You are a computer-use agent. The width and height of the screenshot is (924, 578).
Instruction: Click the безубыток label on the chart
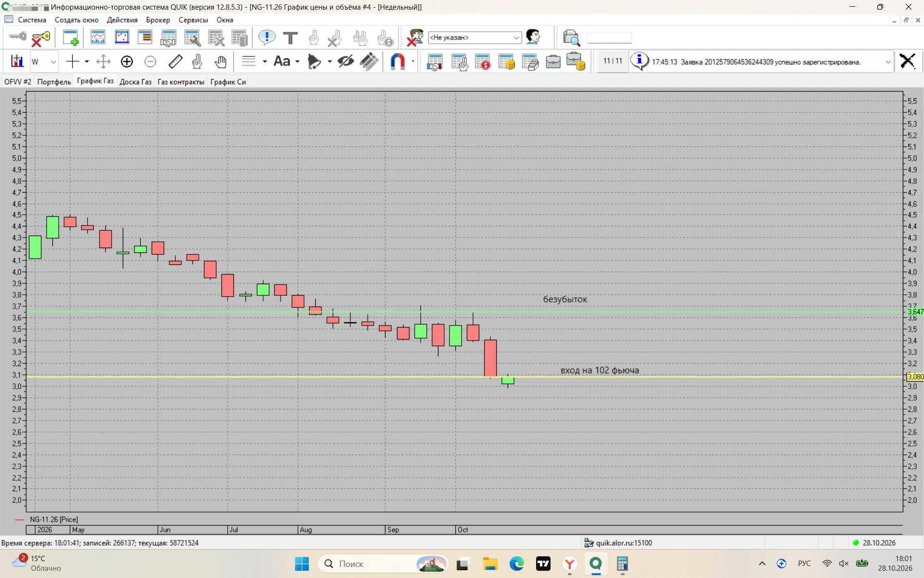[x=565, y=299]
